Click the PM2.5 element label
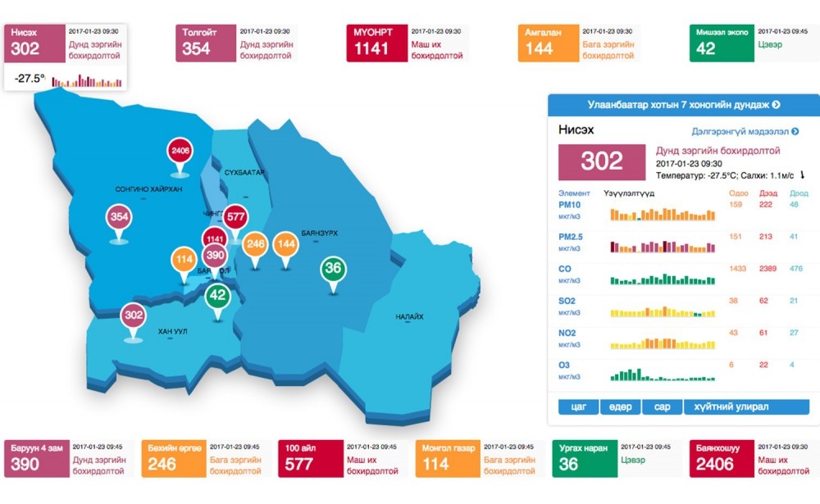820x504 pixels. pos(571,237)
